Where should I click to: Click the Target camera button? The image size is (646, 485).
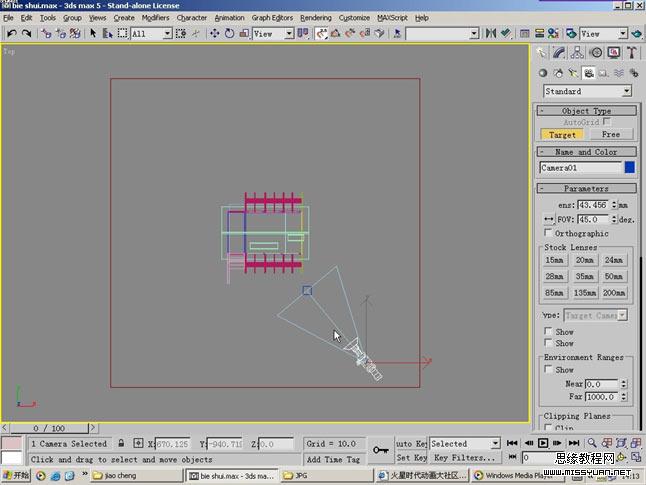point(562,134)
